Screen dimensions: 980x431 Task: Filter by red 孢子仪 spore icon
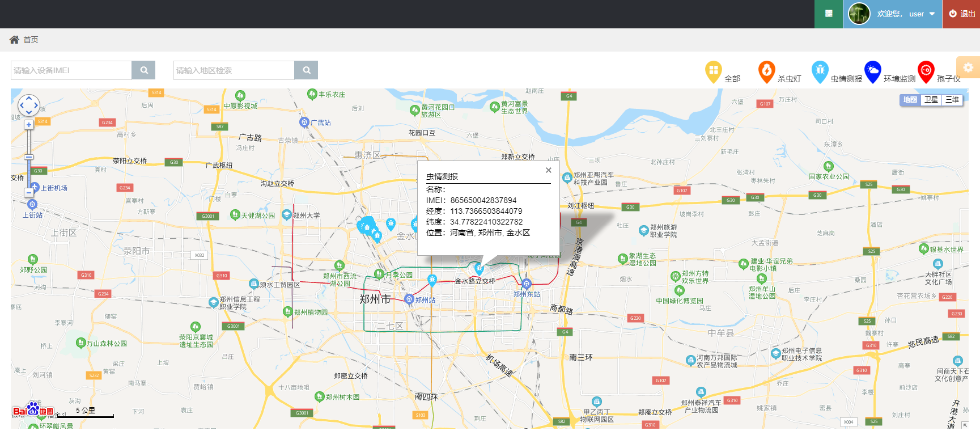[926, 71]
